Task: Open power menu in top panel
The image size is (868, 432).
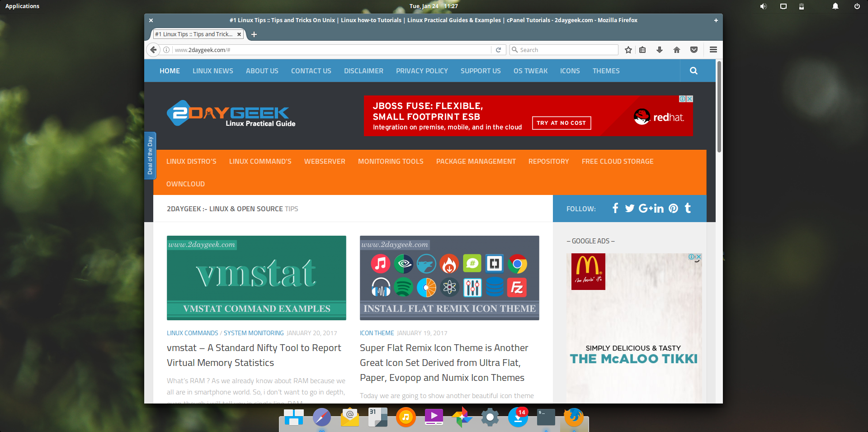Action: pyautogui.click(x=857, y=6)
